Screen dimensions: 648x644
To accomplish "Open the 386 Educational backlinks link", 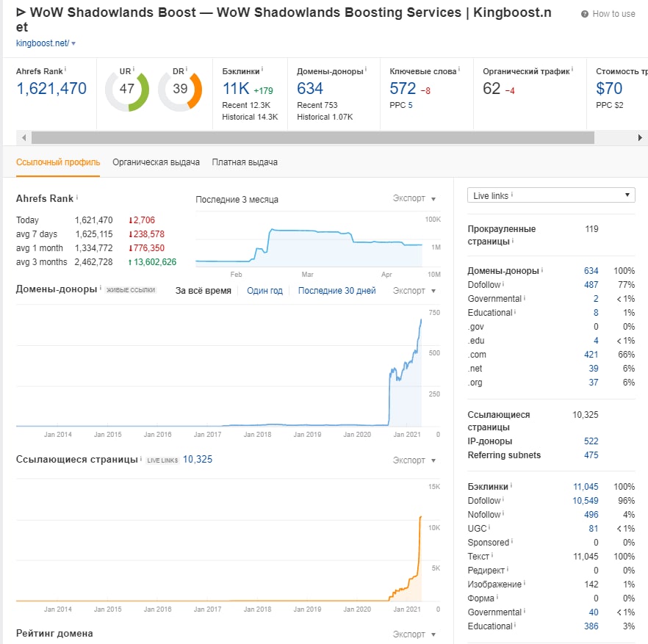I will pos(591,626).
